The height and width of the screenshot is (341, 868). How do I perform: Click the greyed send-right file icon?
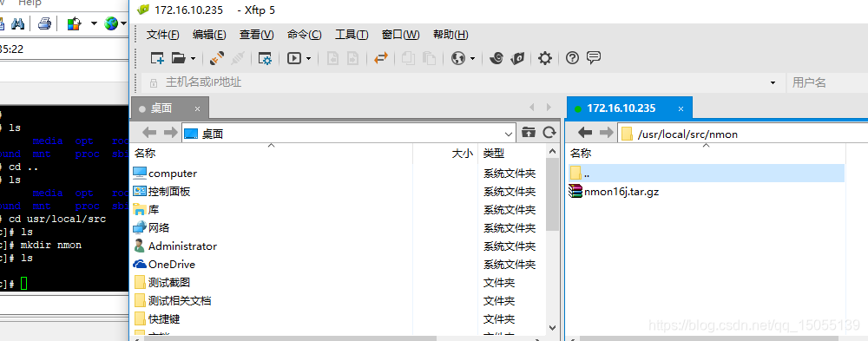point(352,58)
